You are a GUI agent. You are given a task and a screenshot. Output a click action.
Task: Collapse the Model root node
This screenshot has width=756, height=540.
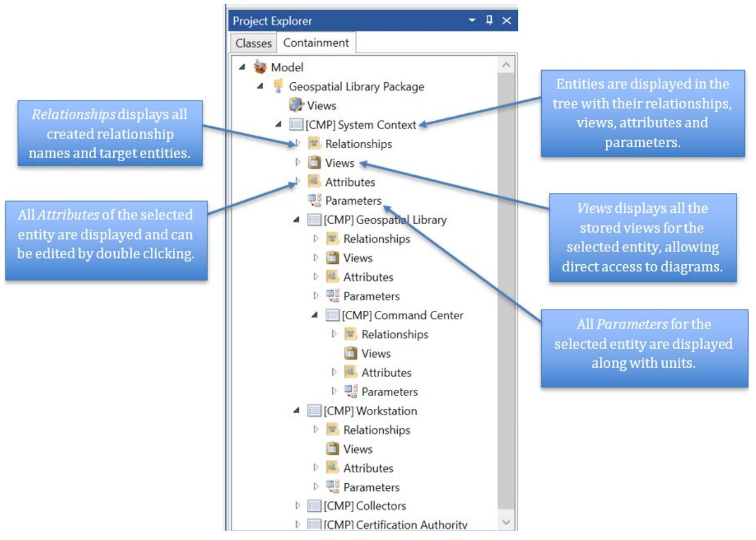pos(242,67)
